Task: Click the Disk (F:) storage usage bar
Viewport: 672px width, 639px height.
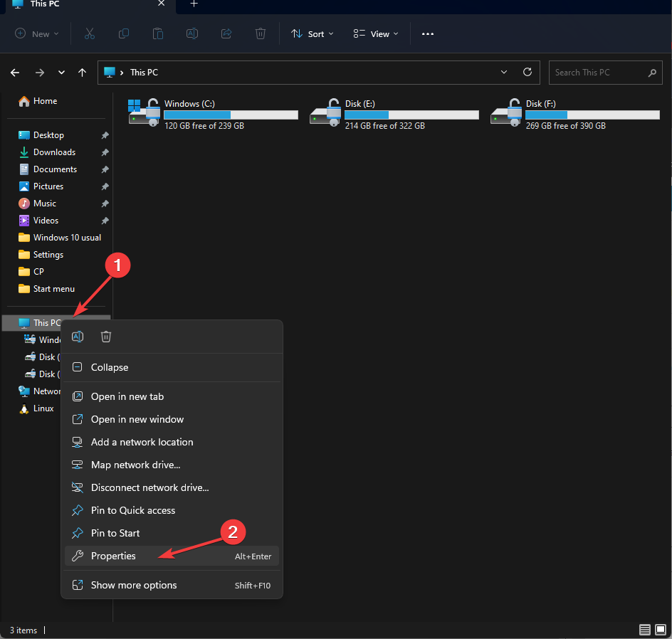Action: (x=592, y=115)
